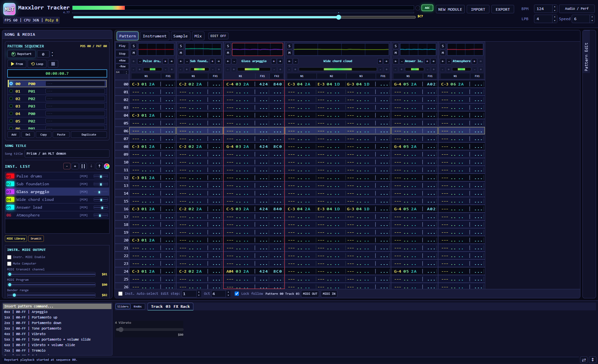Select sequence row 03 P03
The width and height of the screenshot is (598, 364).
pos(57,106)
